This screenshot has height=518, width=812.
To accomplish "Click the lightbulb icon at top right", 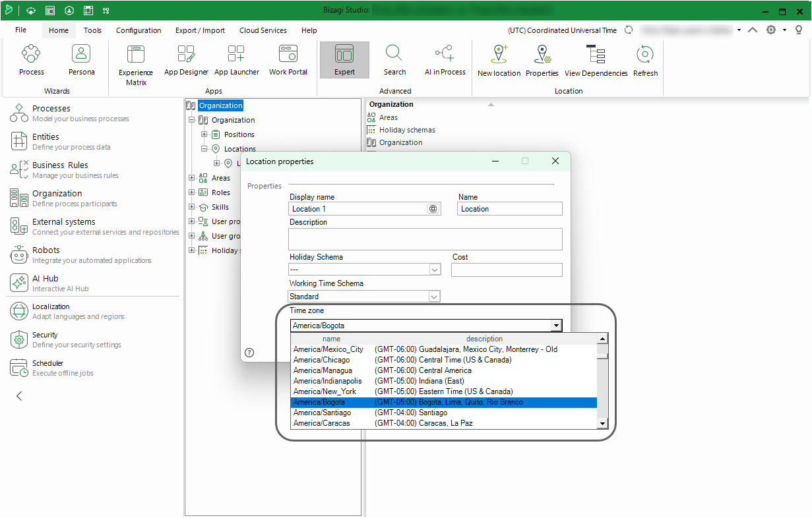I will tap(799, 30).
